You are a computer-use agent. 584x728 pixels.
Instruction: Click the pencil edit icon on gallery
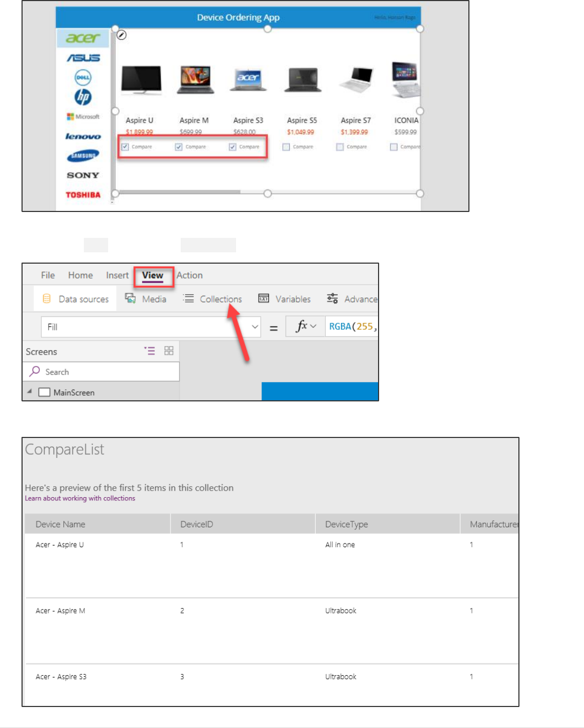point(122,35)
